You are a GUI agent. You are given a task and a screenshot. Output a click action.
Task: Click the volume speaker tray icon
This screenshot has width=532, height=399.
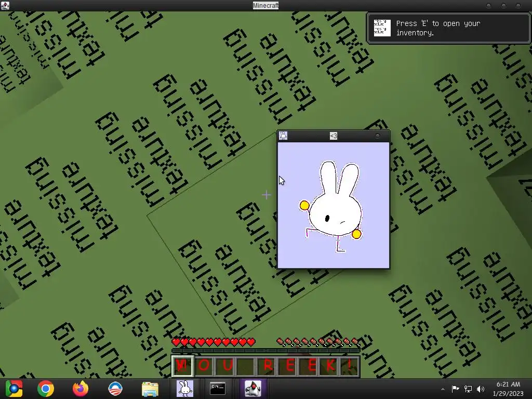pos(481,389)
